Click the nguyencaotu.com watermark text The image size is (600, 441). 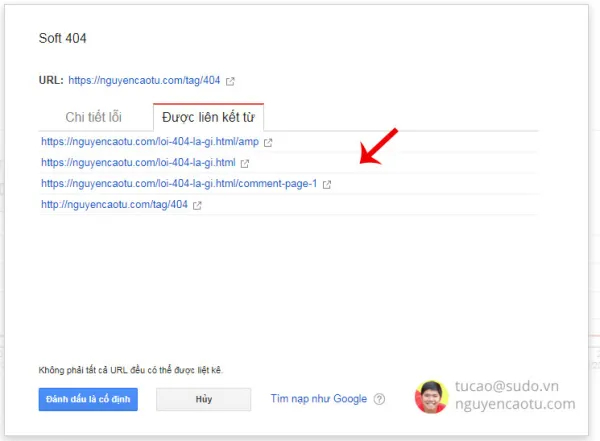point(515,404)
